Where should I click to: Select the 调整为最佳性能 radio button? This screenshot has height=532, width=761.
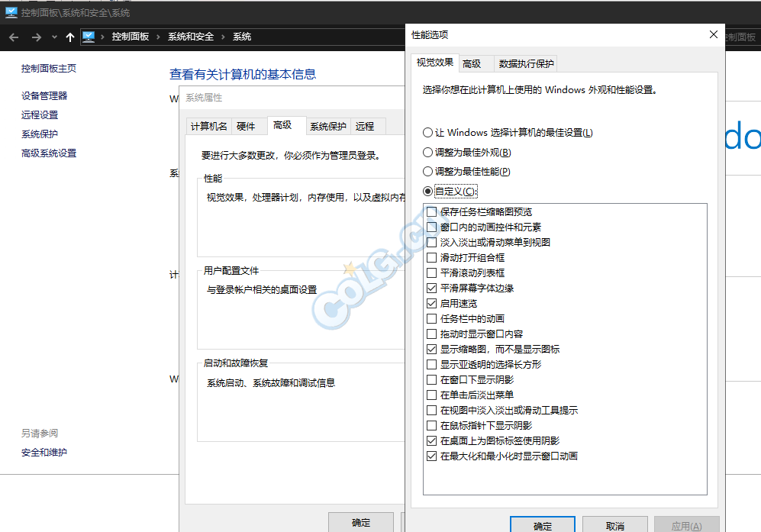coord(428,172)
